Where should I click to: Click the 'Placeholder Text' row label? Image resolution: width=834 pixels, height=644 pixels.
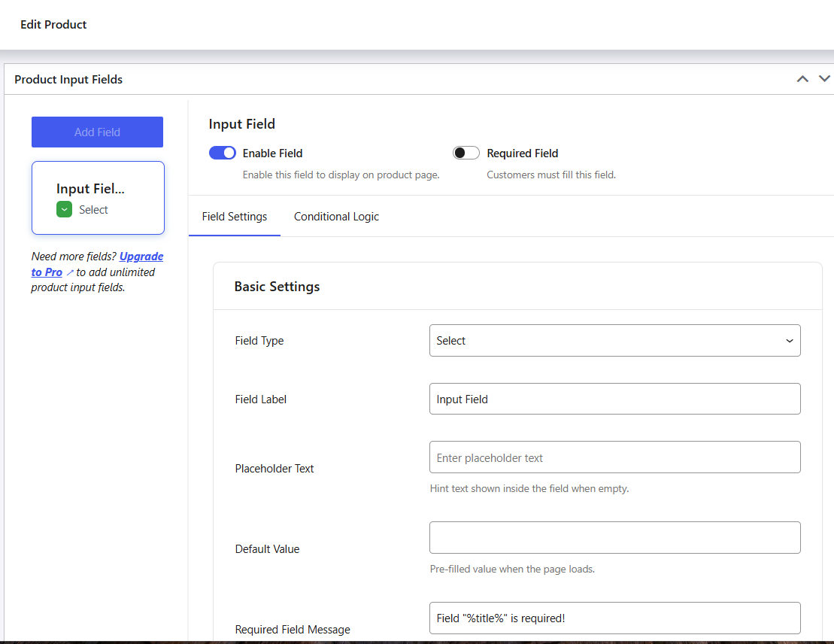pos(274,469)
